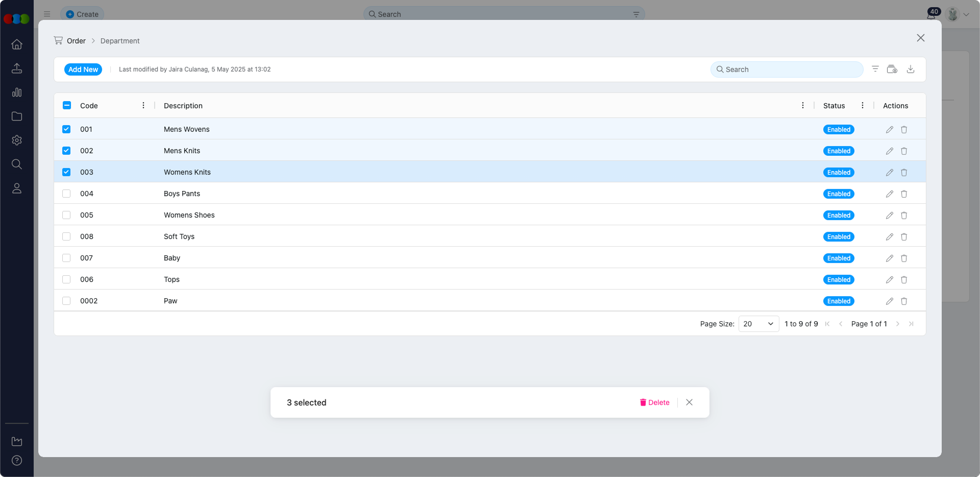Viewport: 980px width, 477px height.
Task: Open the Code column options menu
Action: click(x=143, y=106)
